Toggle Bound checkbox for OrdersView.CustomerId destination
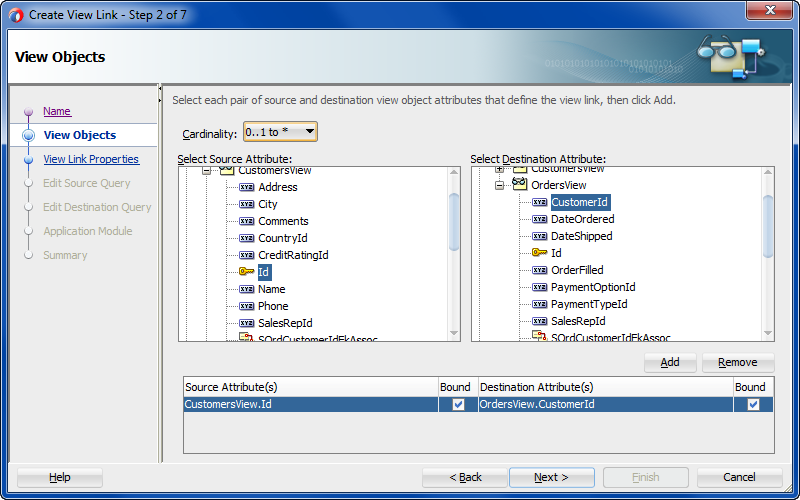The image size is (800, 500). pyautogui.click(x=753, y=405)
